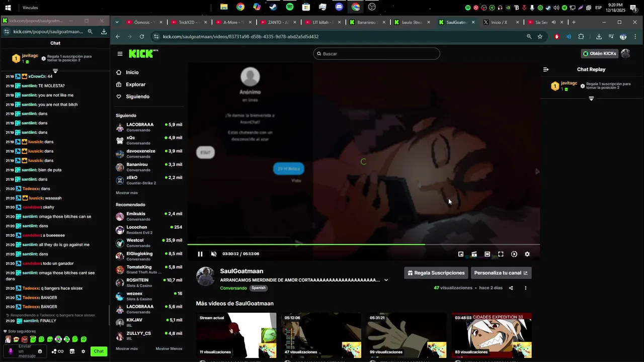Click Regala Suscripciones button

[436, 273]
